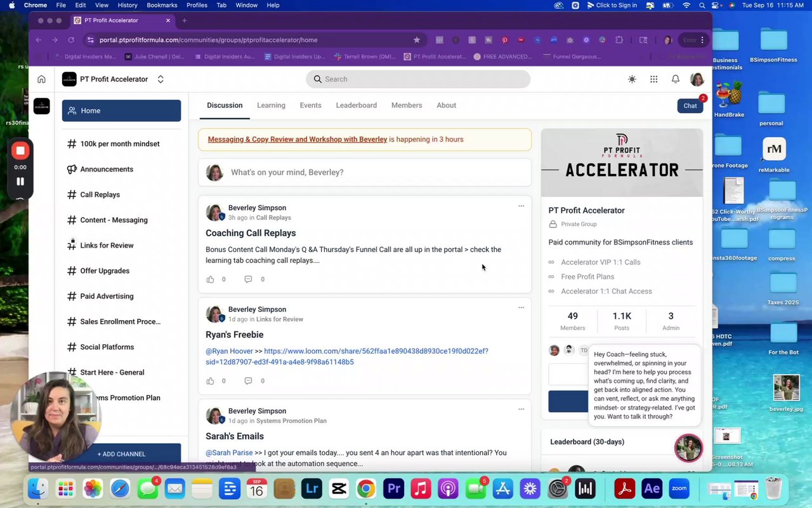Go to the portal home icon
The image size is (812, 508).
point(41,79)
